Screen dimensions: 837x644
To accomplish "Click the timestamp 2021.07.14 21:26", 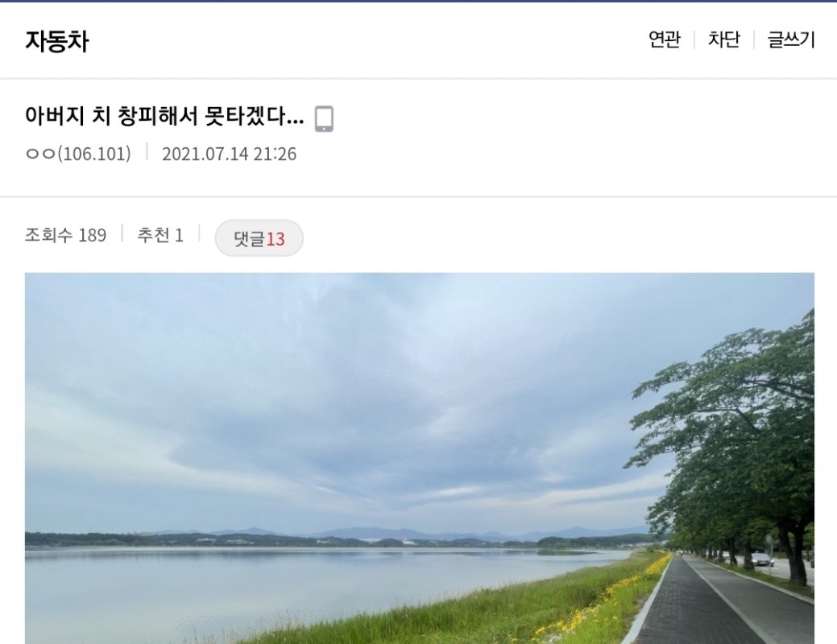I will coord(229,155).
